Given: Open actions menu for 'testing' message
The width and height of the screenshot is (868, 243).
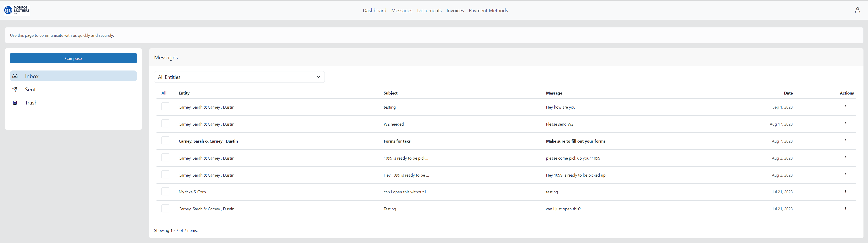Looking at the screenshot, I should (x=846, y=107).
